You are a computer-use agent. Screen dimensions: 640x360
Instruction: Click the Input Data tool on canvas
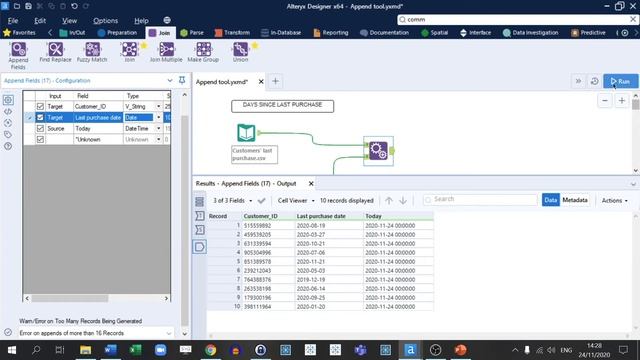tap(247, 133)
